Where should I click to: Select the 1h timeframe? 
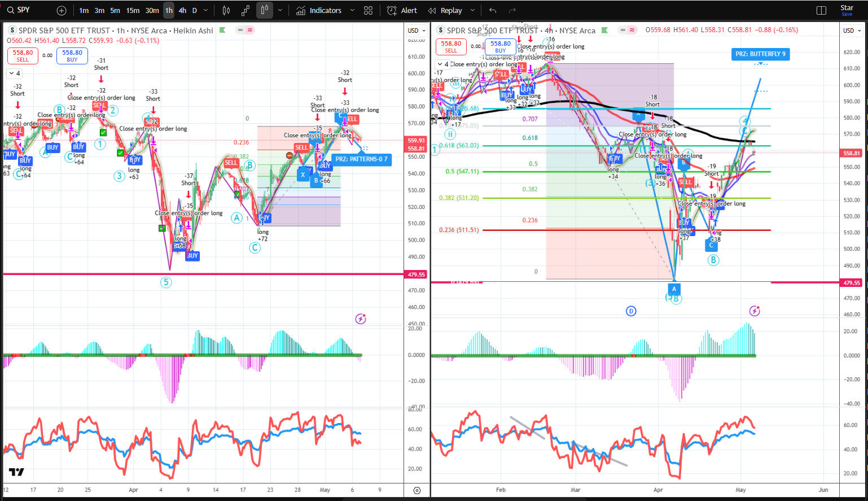point(169,11)
